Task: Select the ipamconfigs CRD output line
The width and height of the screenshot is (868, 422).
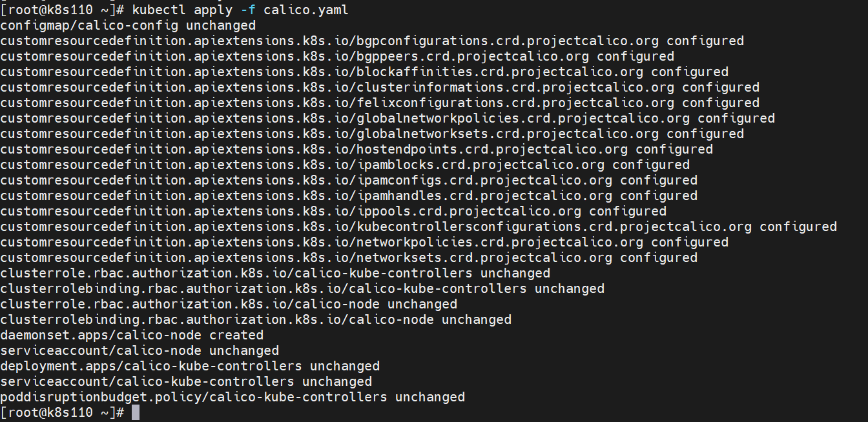Action: coord(349,180)
